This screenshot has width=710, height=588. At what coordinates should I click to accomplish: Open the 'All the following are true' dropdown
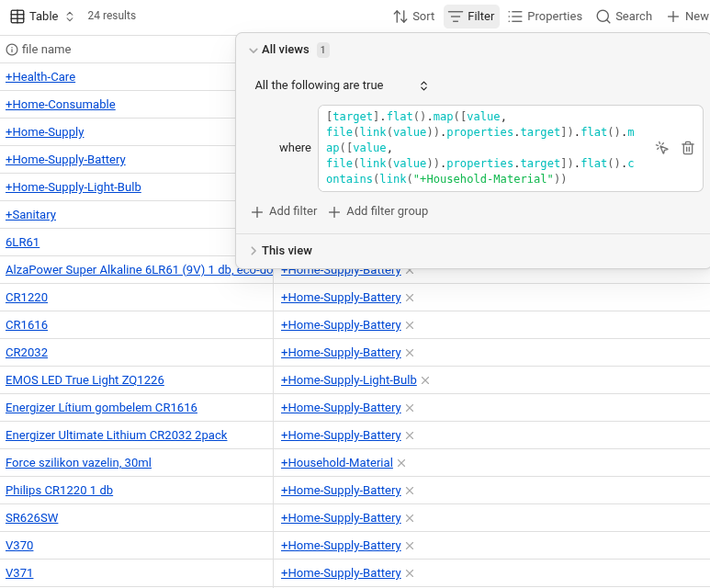[x=341, y=85]
